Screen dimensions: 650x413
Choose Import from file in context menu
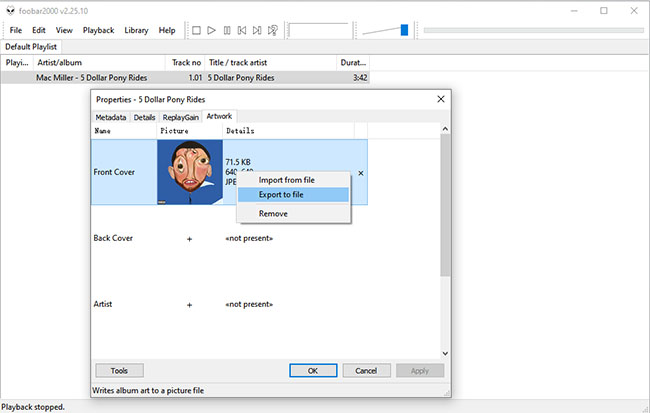tap(293, 180)
